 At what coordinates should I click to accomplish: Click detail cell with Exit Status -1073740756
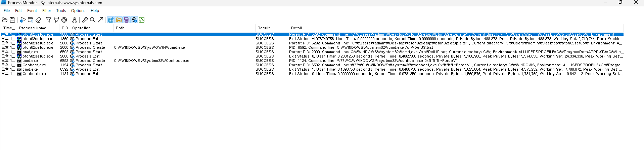point(456,39)
